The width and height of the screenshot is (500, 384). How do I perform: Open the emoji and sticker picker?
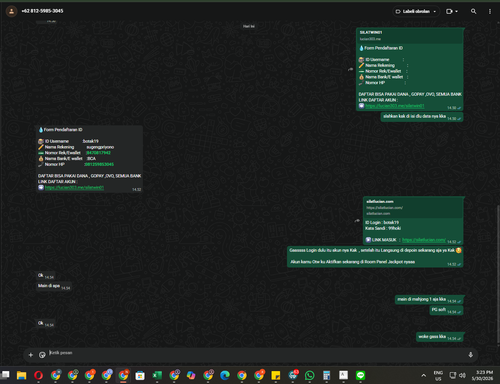[42, 355]
